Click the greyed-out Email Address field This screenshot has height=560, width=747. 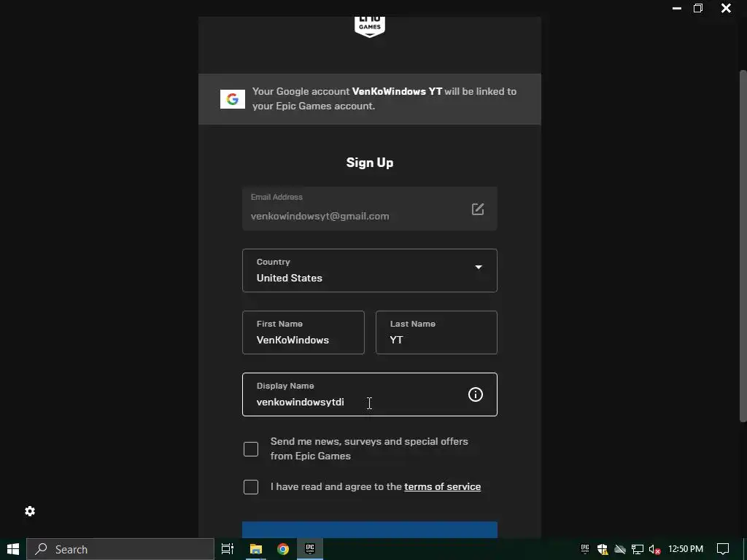coord(370,209)
